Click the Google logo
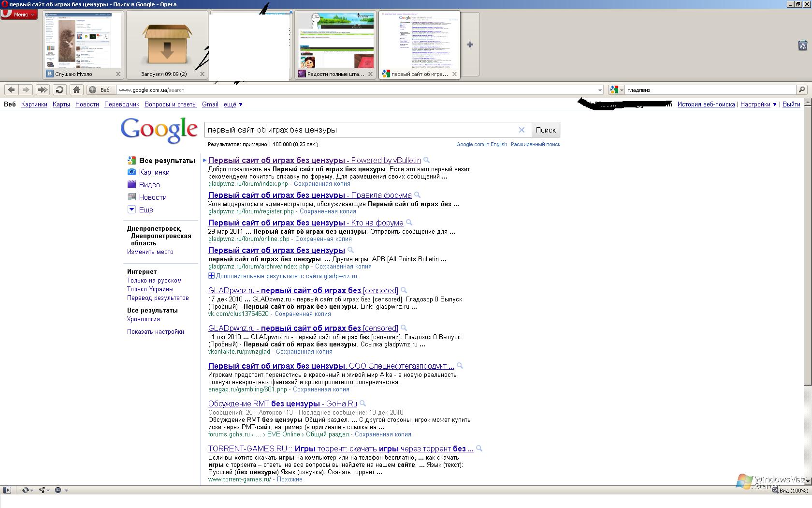This screenshot has height=508, width=812. click(159, 130)
